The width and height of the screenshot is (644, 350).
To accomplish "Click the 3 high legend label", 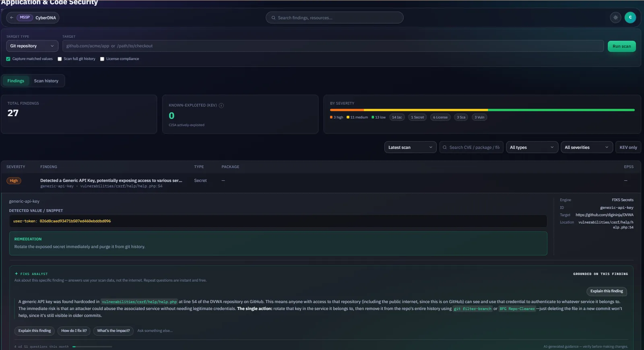I will 336,117.
